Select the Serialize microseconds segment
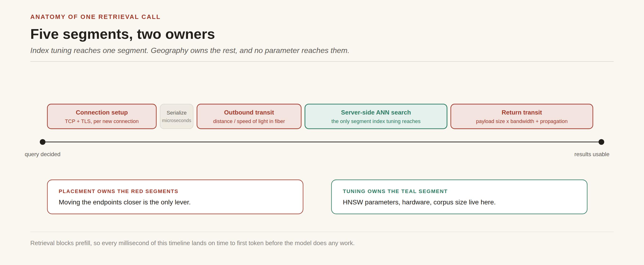 tap(176, 116)
